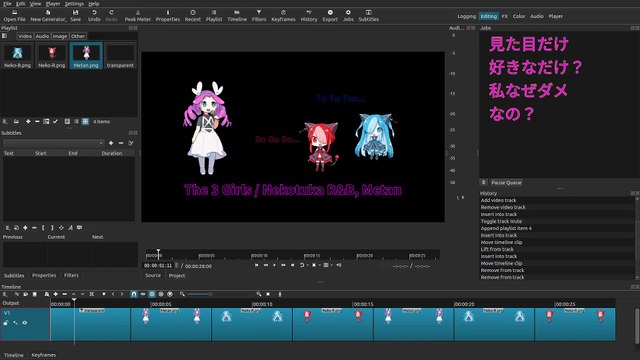Overwrite clip with timeline down-arrow icon
Screen dimensions: 640x360
coord(82,294)
